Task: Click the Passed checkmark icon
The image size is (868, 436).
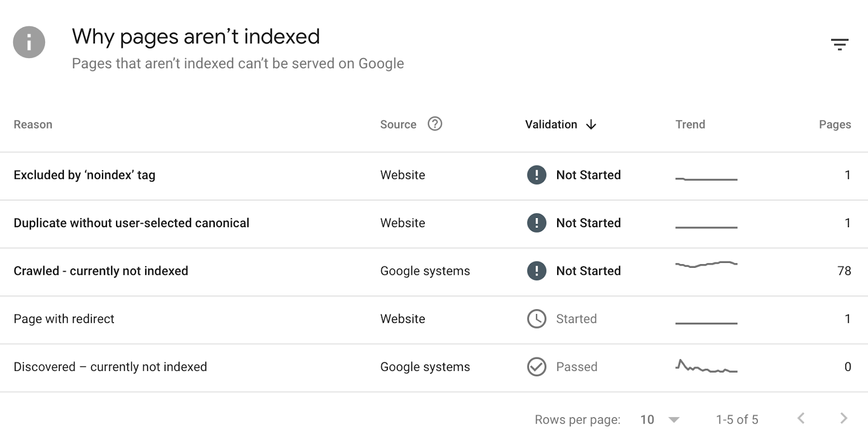Action: 537,367
